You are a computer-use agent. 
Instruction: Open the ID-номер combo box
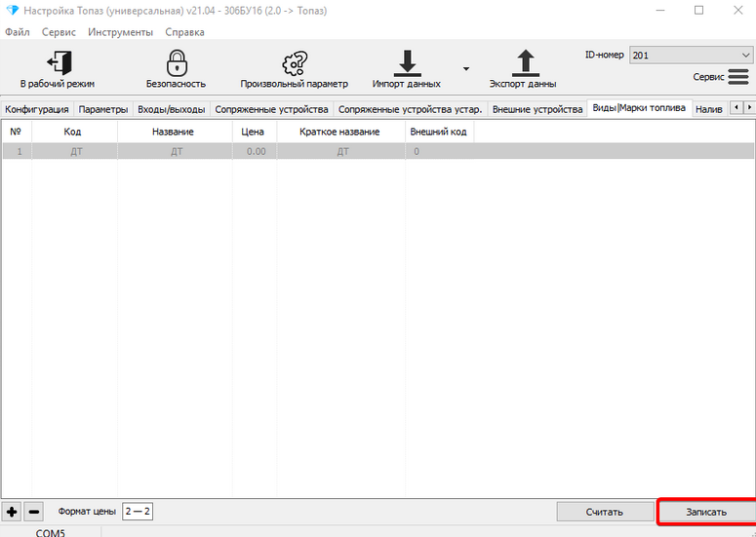(691, 56)
